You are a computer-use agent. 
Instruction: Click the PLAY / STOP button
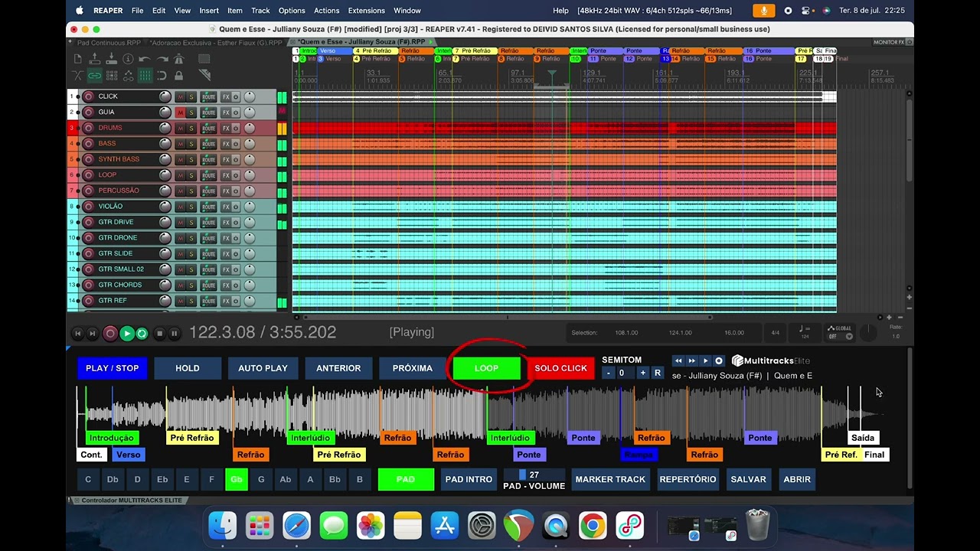coord(113,368)
